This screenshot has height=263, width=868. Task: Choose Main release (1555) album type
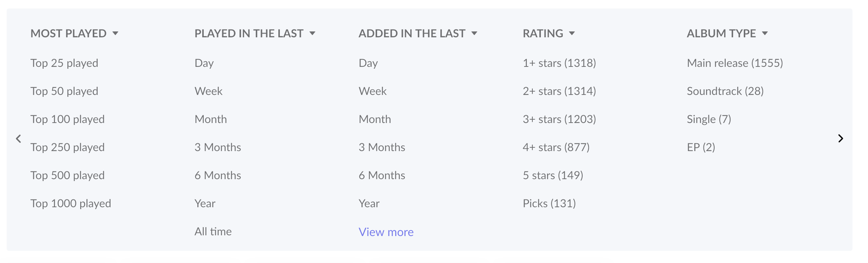[x=735, y=63]
